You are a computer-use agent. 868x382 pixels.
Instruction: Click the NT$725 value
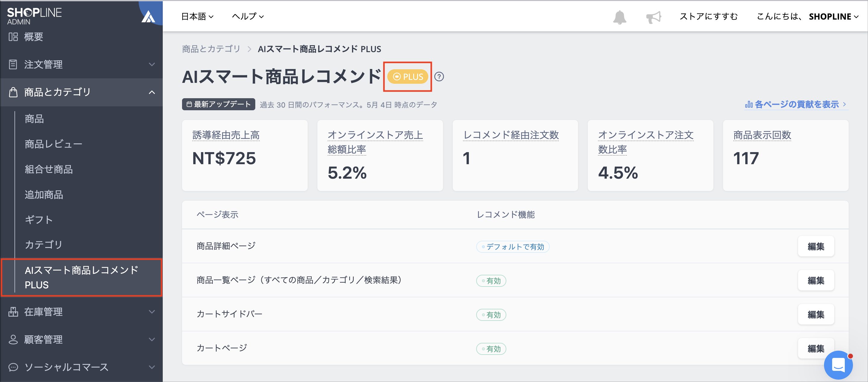pyautogui.click(x=224, y=158)
